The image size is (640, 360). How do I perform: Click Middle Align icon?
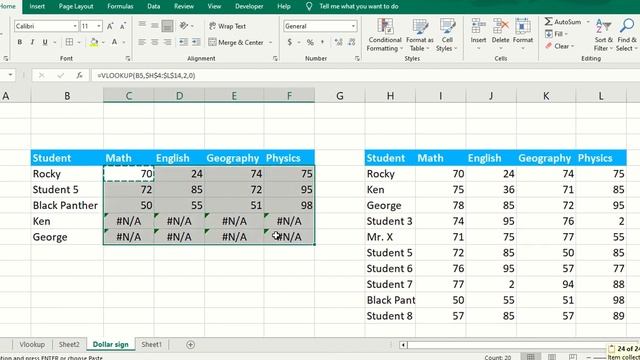point(155,26)
